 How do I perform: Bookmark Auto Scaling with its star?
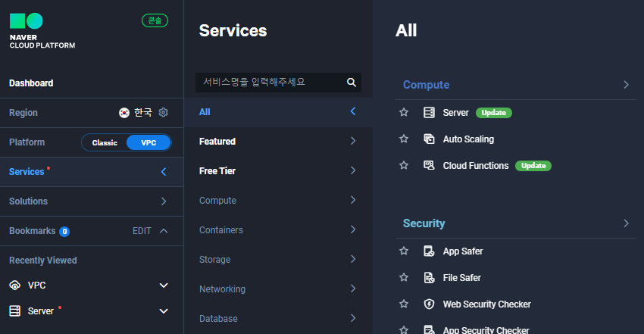pos(404,139)
